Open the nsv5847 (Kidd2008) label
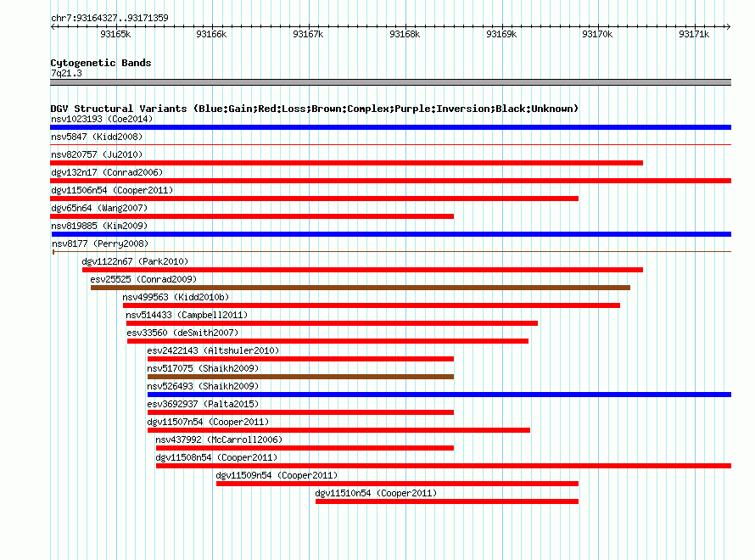Screen dimensions: 755x560 (x=97, y=137)
